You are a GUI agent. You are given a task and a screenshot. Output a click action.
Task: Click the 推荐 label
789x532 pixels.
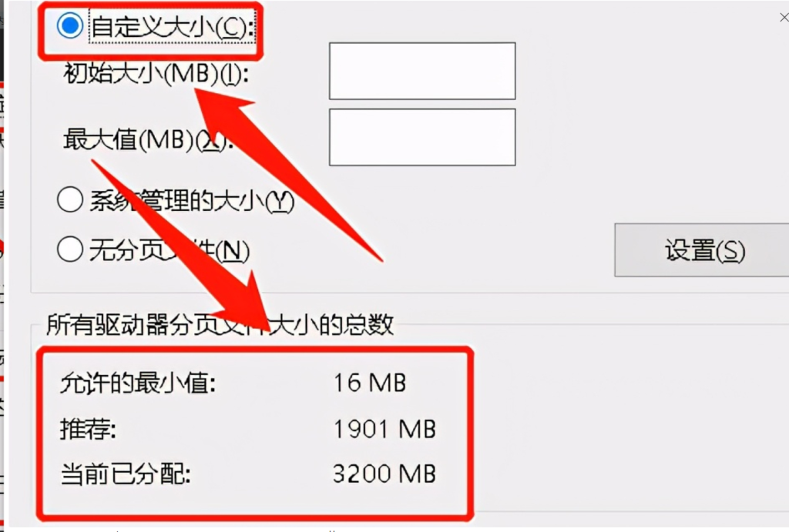point(88,430)
